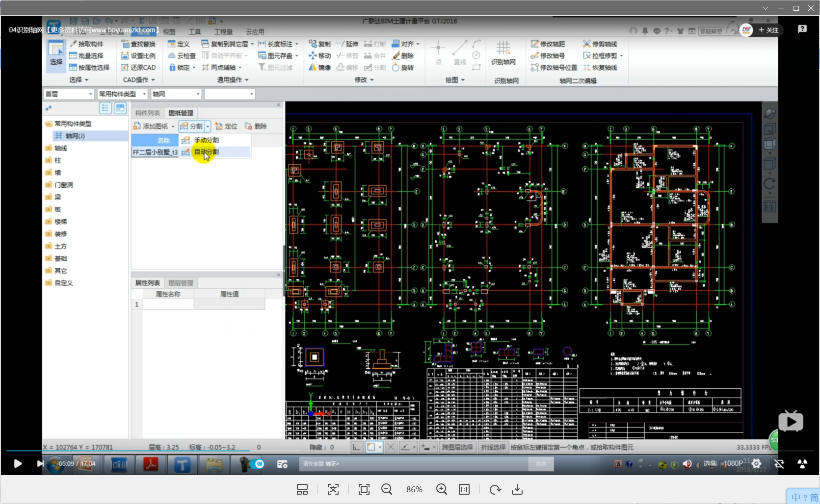This screenshot has height=504, width=820.
Task: Zoom out the image viewer
Action: [x=387, y=489]
